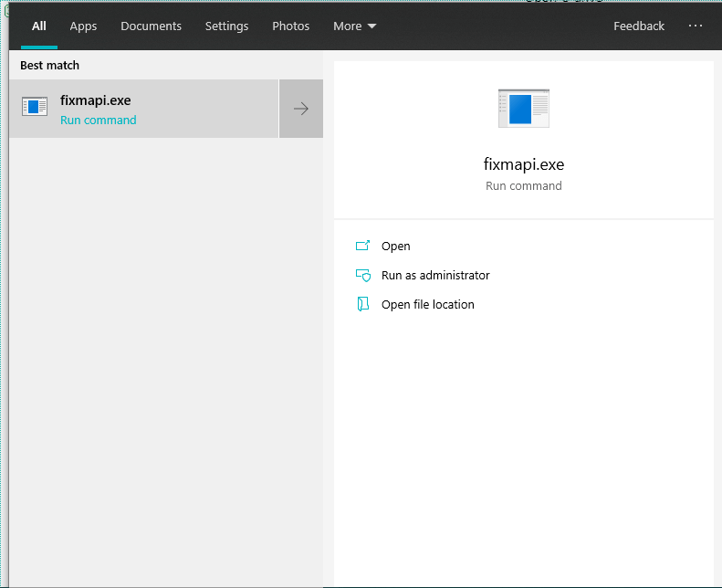Select the fixmapi.exe best match result

tap(143, 109)
